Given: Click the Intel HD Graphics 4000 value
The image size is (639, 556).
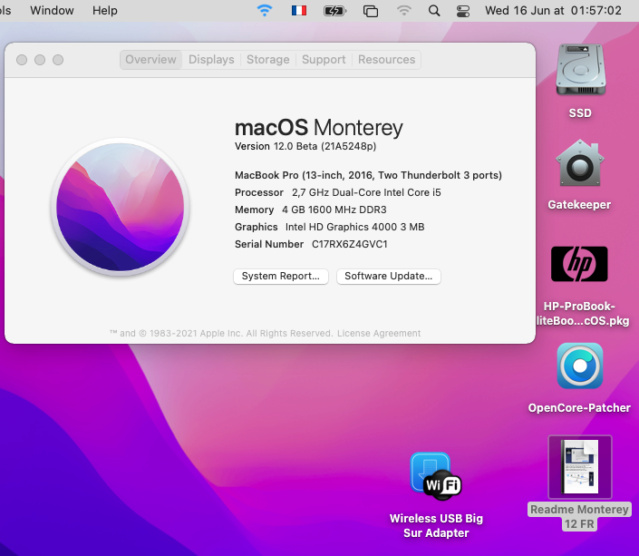Looking at the screenshot, I should (355, 227).
